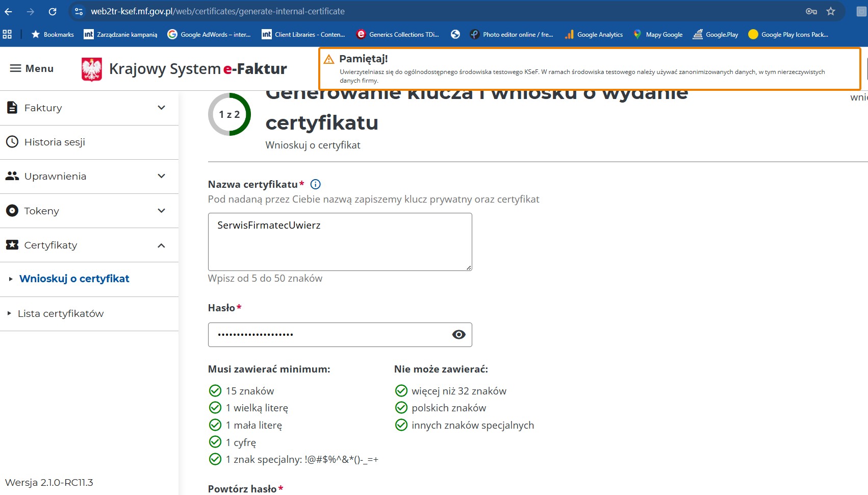Open the browser apps grid icon
868x495 pixels.
tap(7, 34)
